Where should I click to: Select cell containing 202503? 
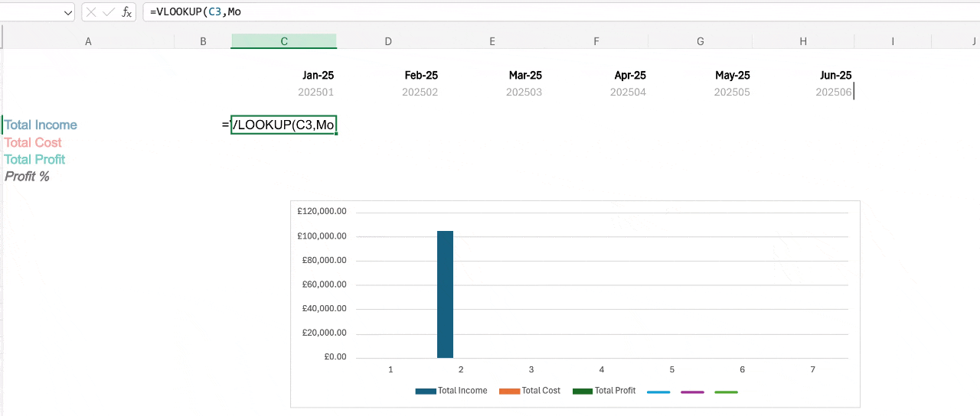tap(524, 92)
